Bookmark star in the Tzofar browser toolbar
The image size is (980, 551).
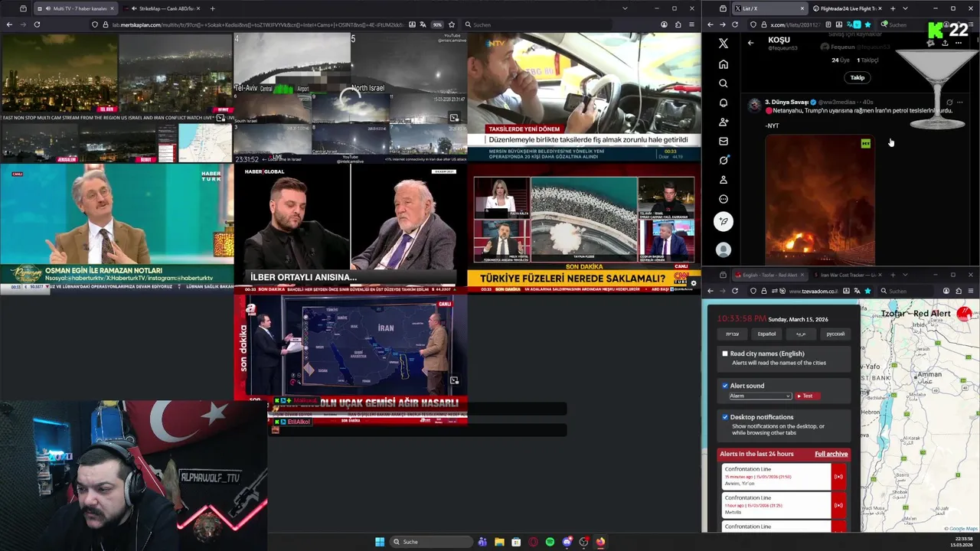[x=867, y=291]
